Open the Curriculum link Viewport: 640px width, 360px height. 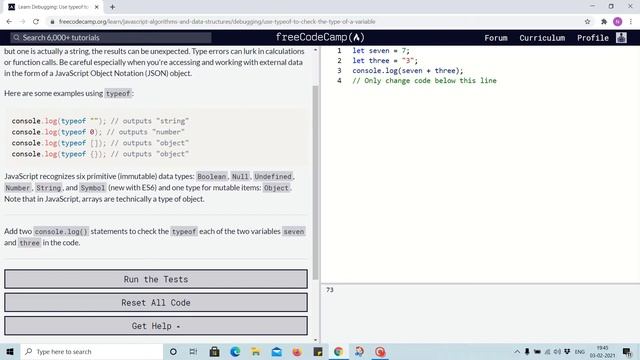tap(542, 38)
